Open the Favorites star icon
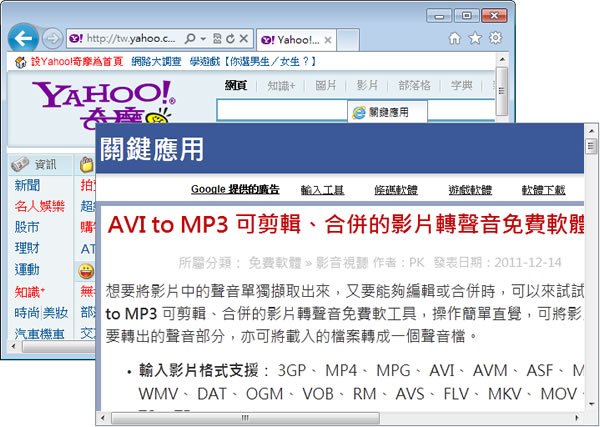600x427 pixels. click(x=475, y=39)
